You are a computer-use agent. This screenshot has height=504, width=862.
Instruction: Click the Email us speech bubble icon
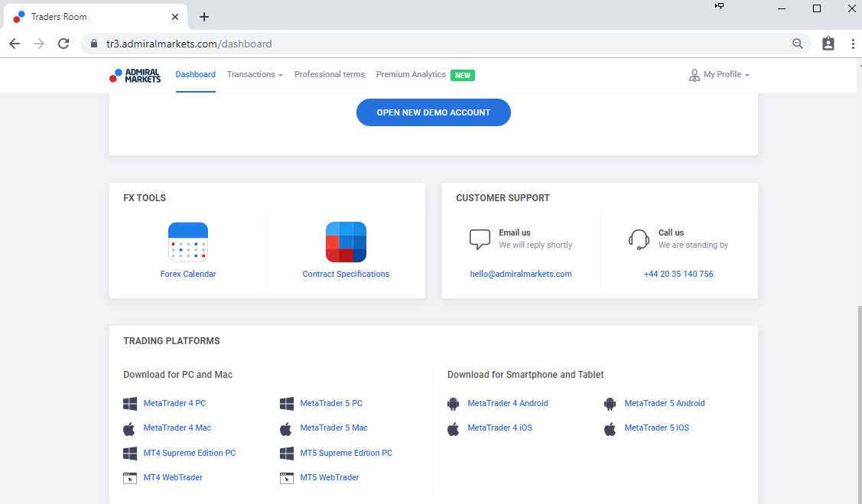click(480, 239)
